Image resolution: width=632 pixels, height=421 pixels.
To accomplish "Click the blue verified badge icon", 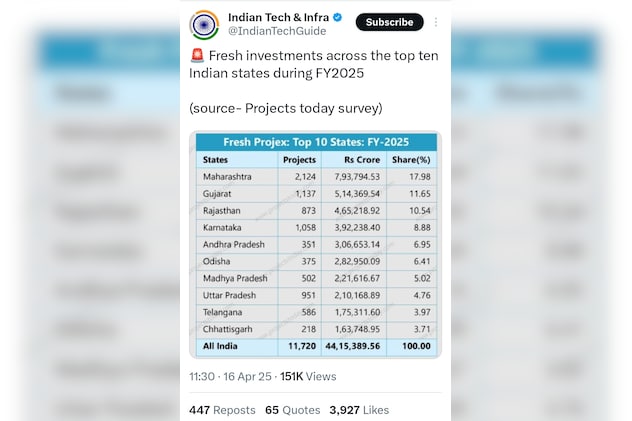I will (337, 17).
